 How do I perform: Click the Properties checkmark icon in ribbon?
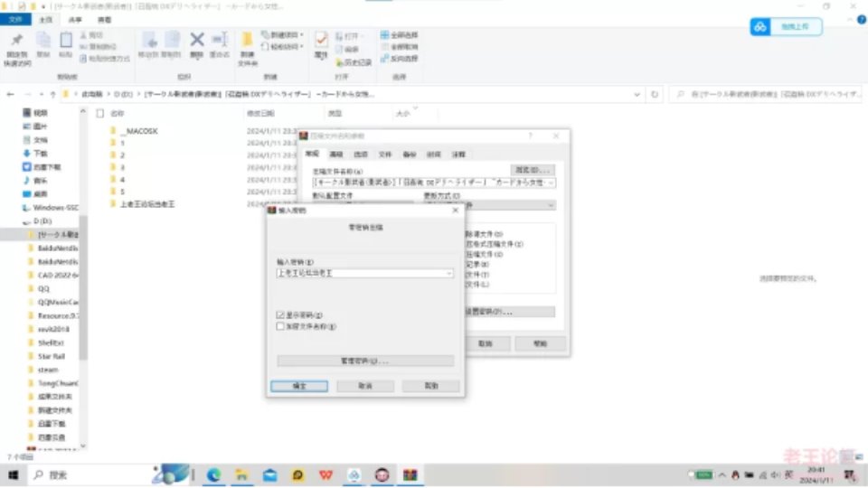pos(321,45)
